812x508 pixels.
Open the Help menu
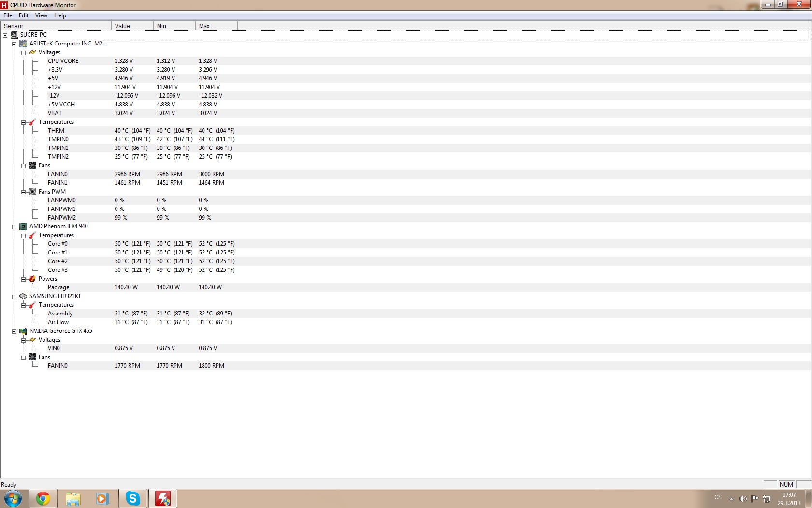pos(60,15)
